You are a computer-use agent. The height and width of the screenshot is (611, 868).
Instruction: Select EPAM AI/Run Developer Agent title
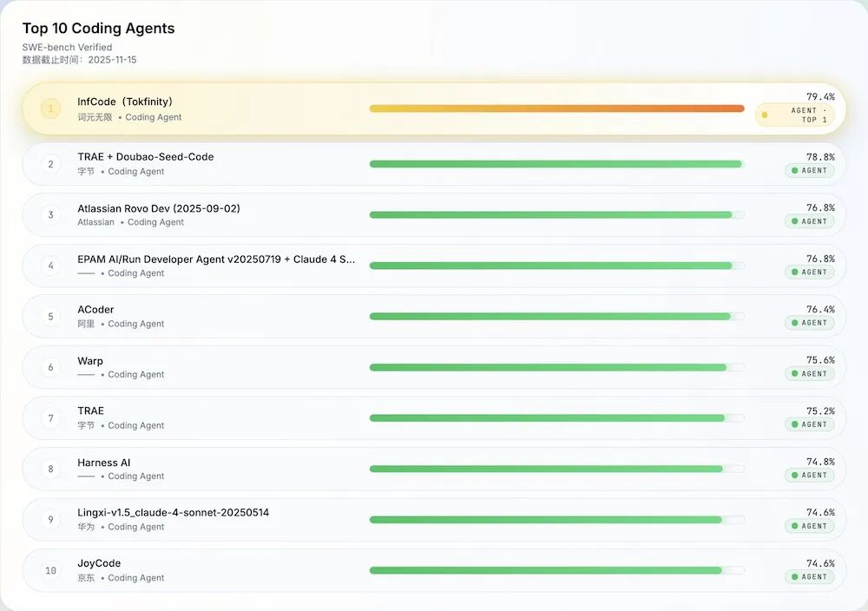216,259
